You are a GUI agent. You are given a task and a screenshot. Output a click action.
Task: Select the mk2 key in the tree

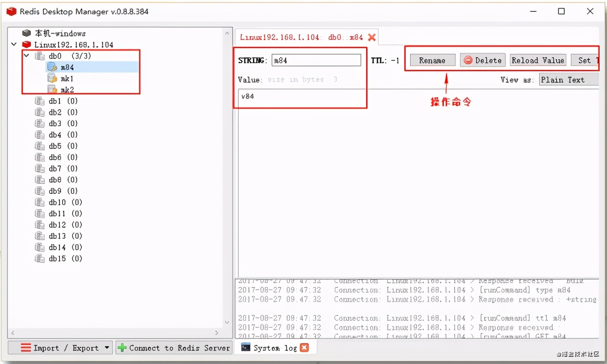[x=67, y=90]
